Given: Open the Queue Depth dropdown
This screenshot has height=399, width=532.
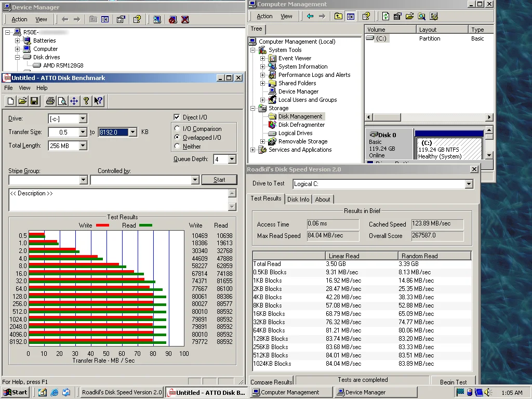Looking at the screenshot, I should pyautogui.click(x=232, y=159).
